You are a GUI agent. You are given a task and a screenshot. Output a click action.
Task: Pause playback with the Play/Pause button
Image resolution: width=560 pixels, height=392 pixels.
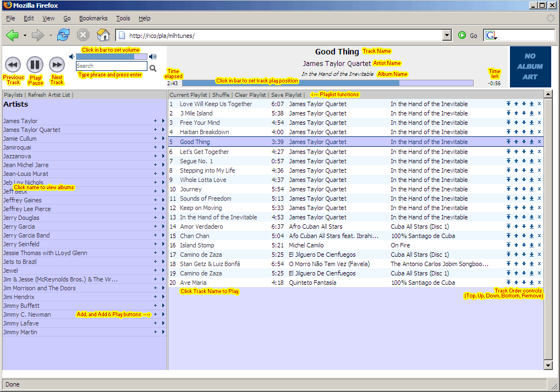[x=35, y=65]
